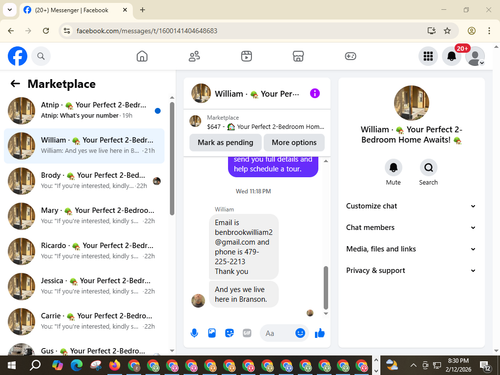Search in conversation using magnifier icon

(428, 167)
